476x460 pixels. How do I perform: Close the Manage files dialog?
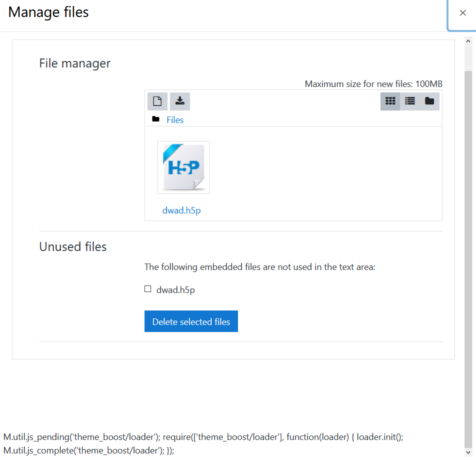click(462, 13)
